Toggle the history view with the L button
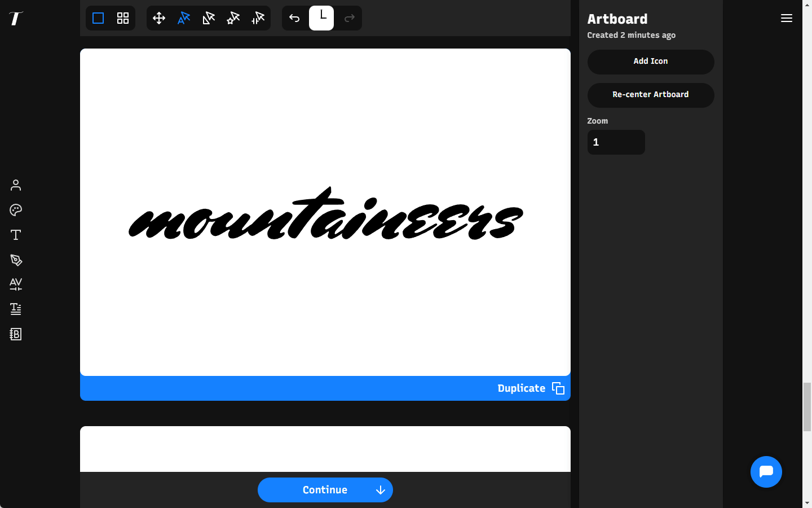This screenshot has height=508, width=812. click(321, 17)
